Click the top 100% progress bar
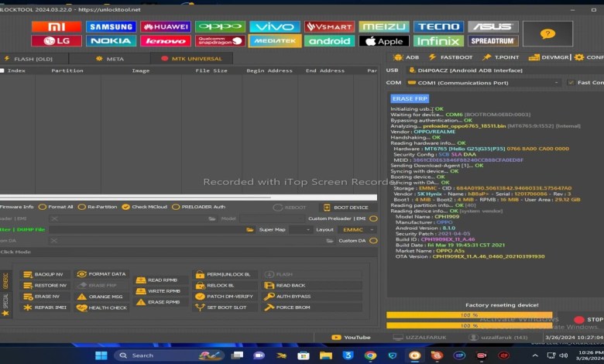Screen dimensions: 604x364 click(469, 315)
